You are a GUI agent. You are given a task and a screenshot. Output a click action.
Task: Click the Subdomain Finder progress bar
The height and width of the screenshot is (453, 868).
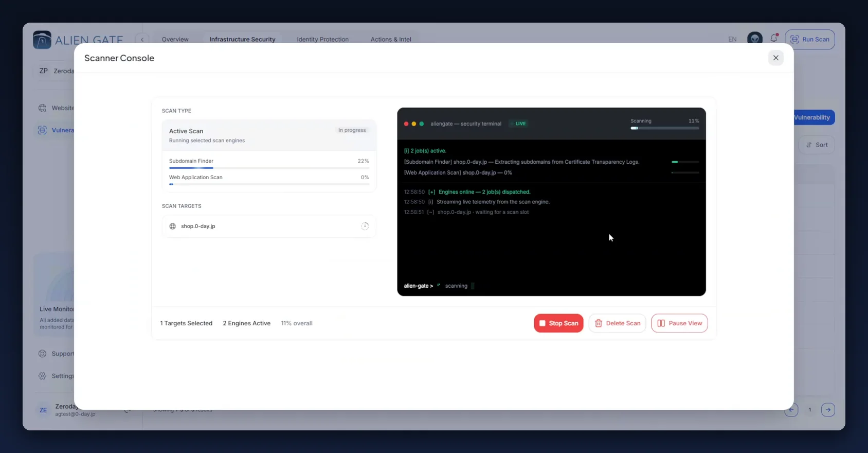click(x=269, y=168)
